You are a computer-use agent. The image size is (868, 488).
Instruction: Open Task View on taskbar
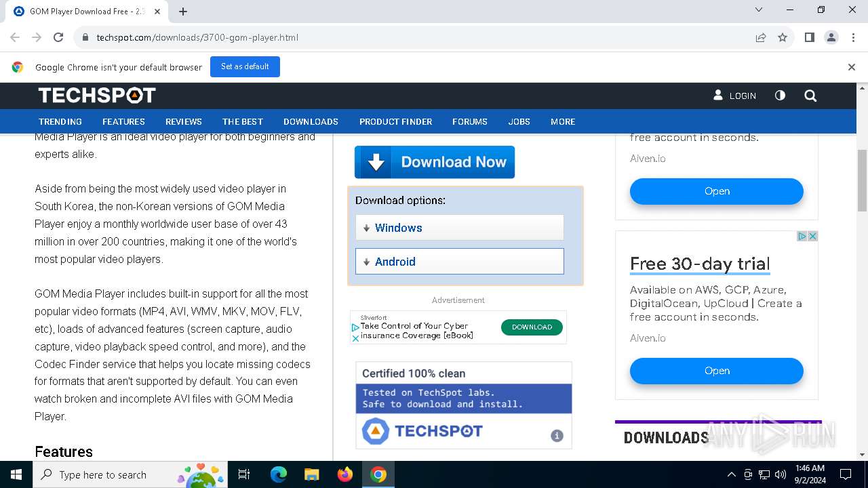pyautogui.click(x=244, y=474)
